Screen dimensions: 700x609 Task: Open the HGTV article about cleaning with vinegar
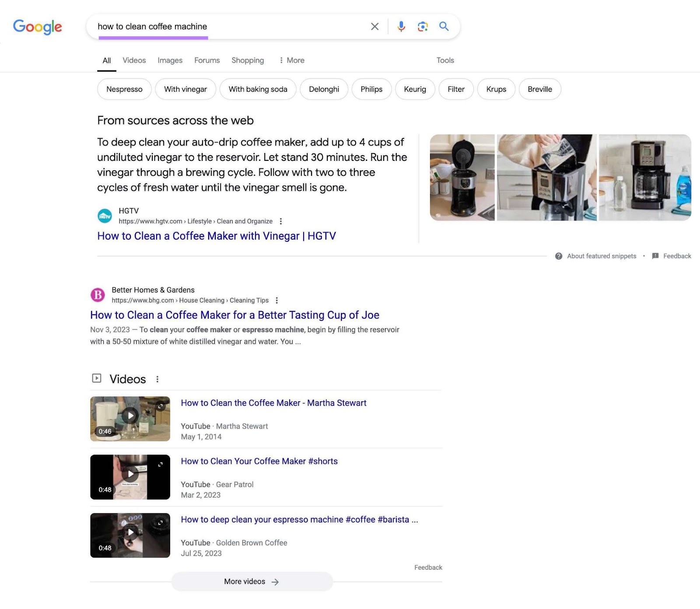tap(217, 236)
